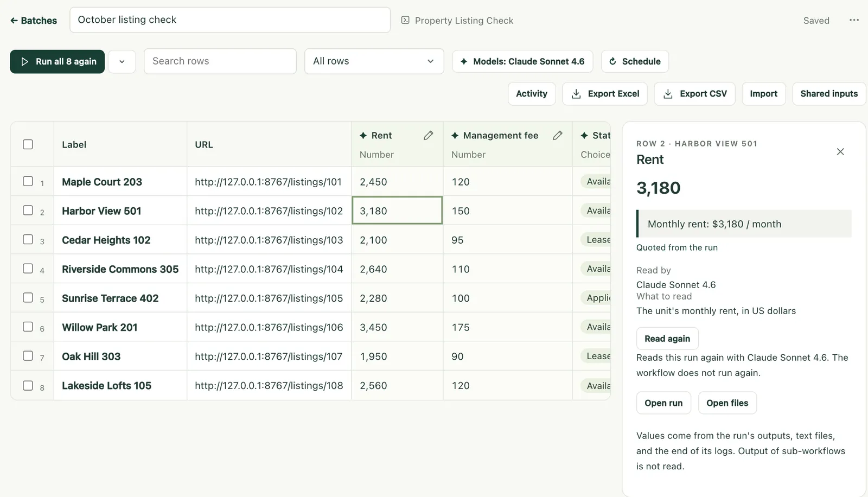The width and height of the screenshot is (868, 497).
Task: Edit the batch name field October listing check
Action: click(x=230, y=20)
